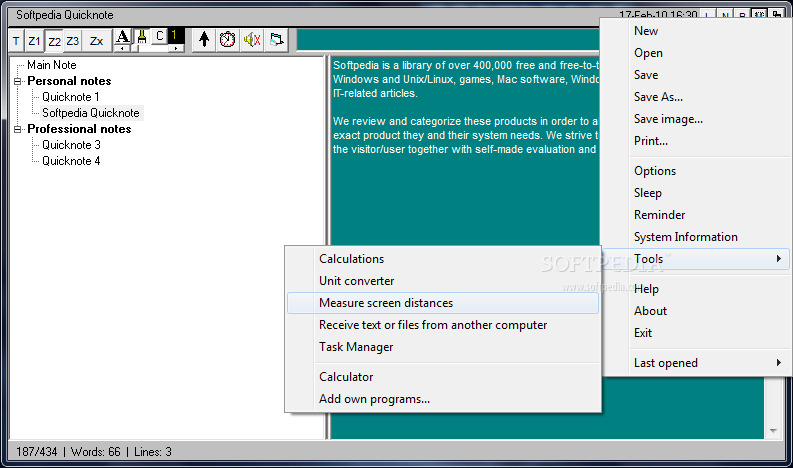793x468 pixels.
Task: Choose Save image... from the menu
Action: pyautogui.click(x=695, y=119)
